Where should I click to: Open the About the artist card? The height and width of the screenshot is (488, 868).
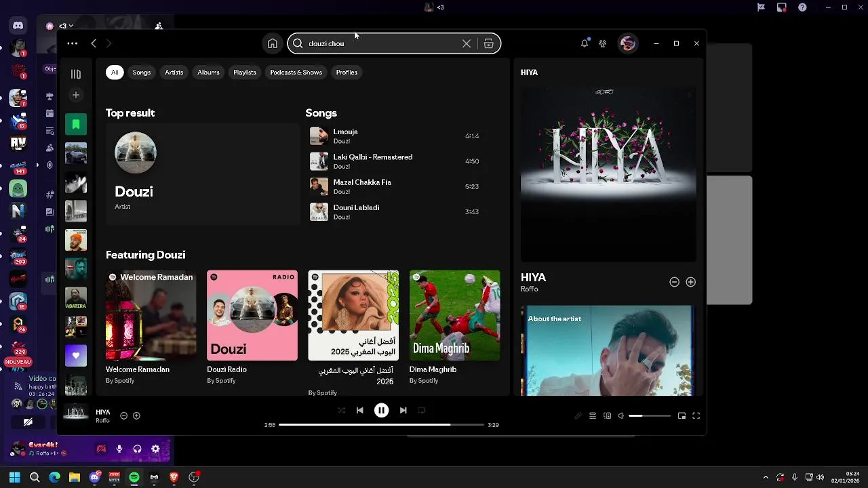point(608,350)
